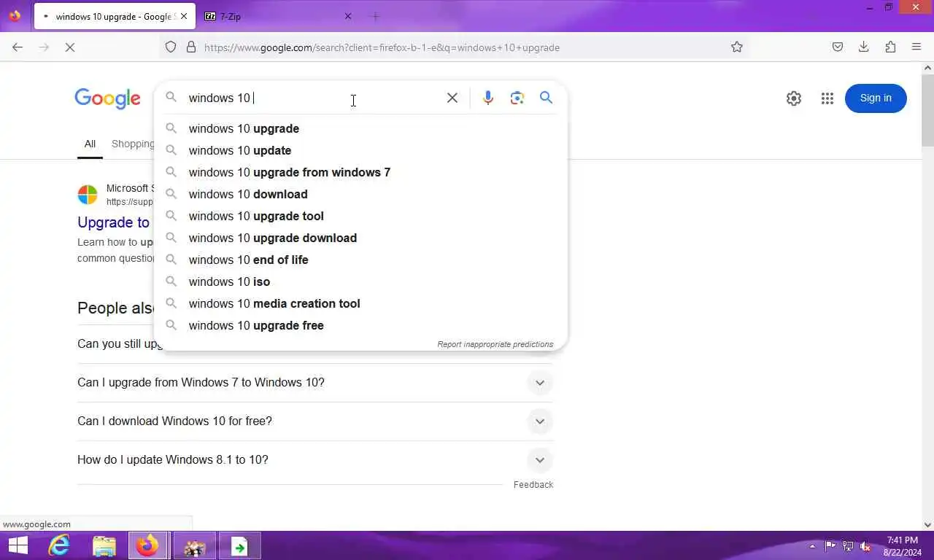
Task: View site security padlock info
Action: [191, 47]
